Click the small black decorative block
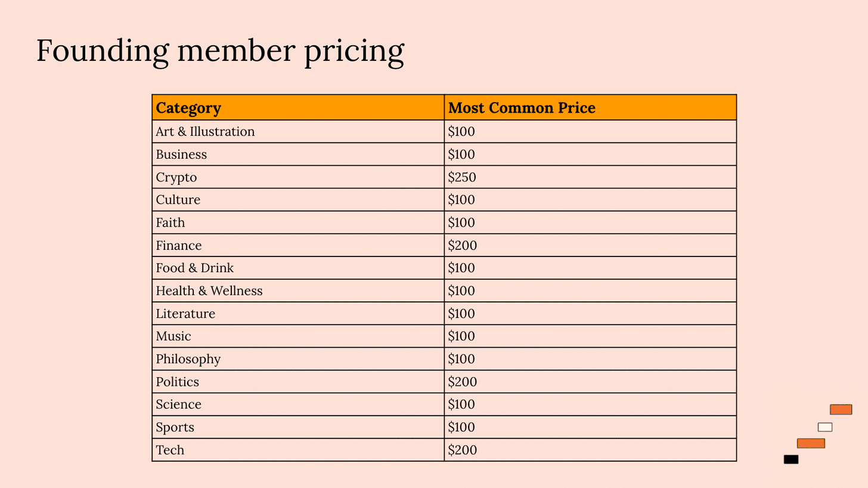Image resolution: width=868 pixels, height=488 pixels. [x=791, y=459]
